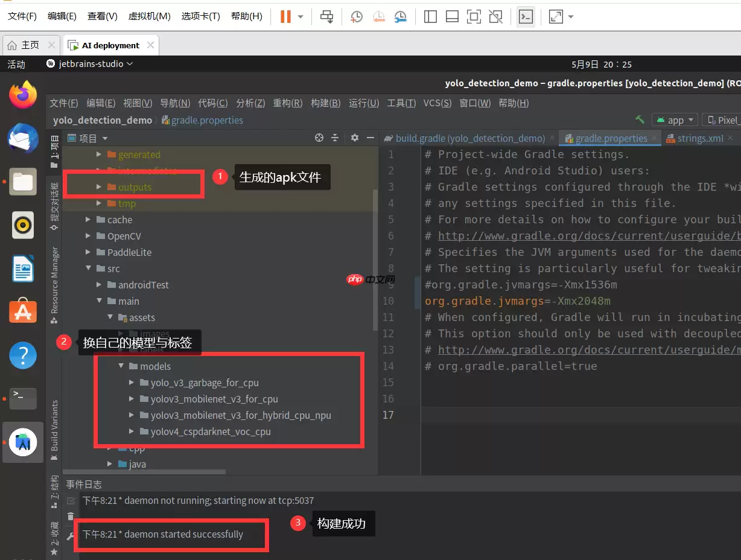
Task: Click the VMware pause virtual machine icon
Action: coord(285,17)
